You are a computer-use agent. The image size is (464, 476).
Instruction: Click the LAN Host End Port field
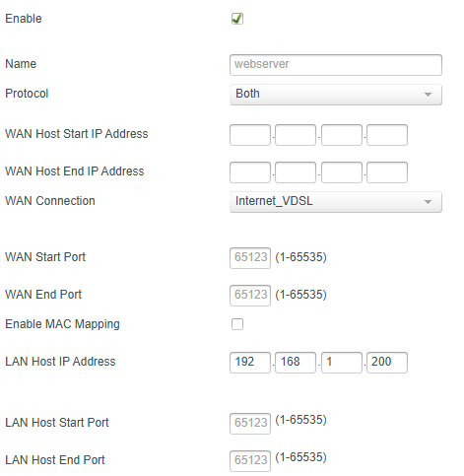click(250, 461)
